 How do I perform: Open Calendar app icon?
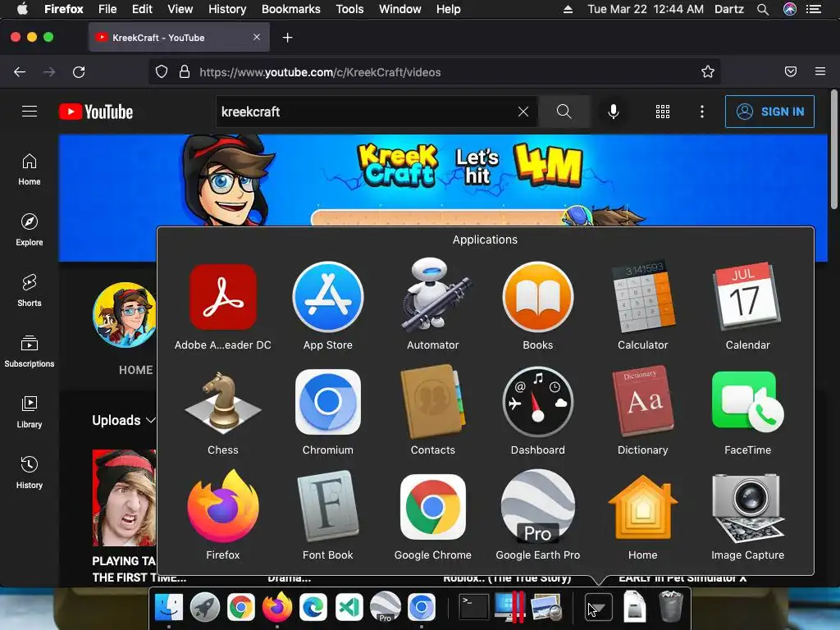click(x=748, y=296)
